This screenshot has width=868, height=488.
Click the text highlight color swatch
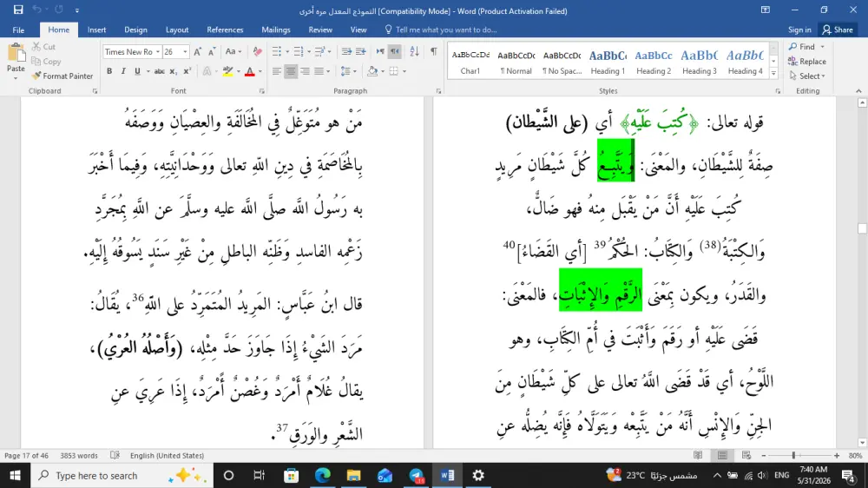coord(227,71)
